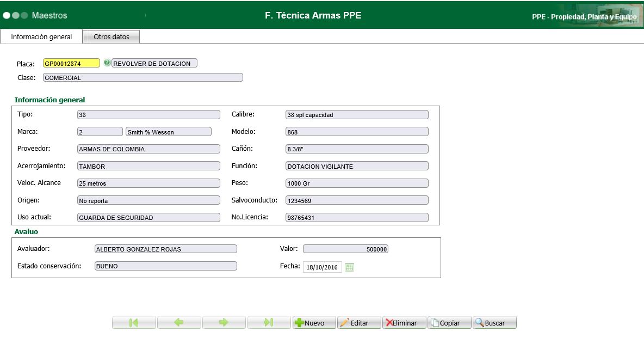Click Avaluador field ALBERTO GONZALEZ ROJAS

165,249
